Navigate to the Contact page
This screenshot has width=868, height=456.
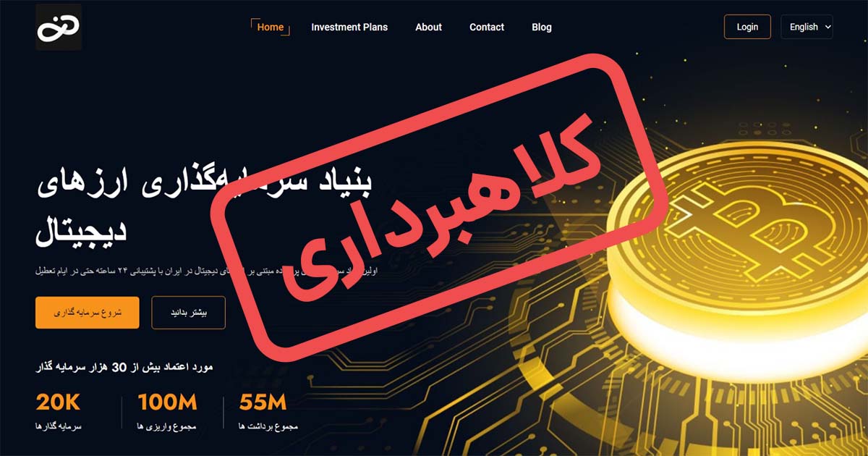click(x=487, y=27)
